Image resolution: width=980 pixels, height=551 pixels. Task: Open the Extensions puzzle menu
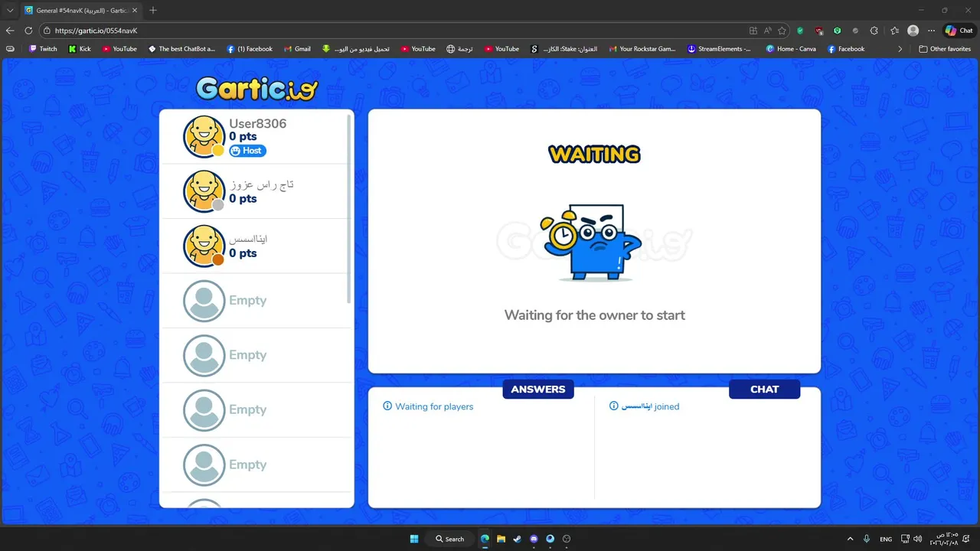[x=874, y=31]
